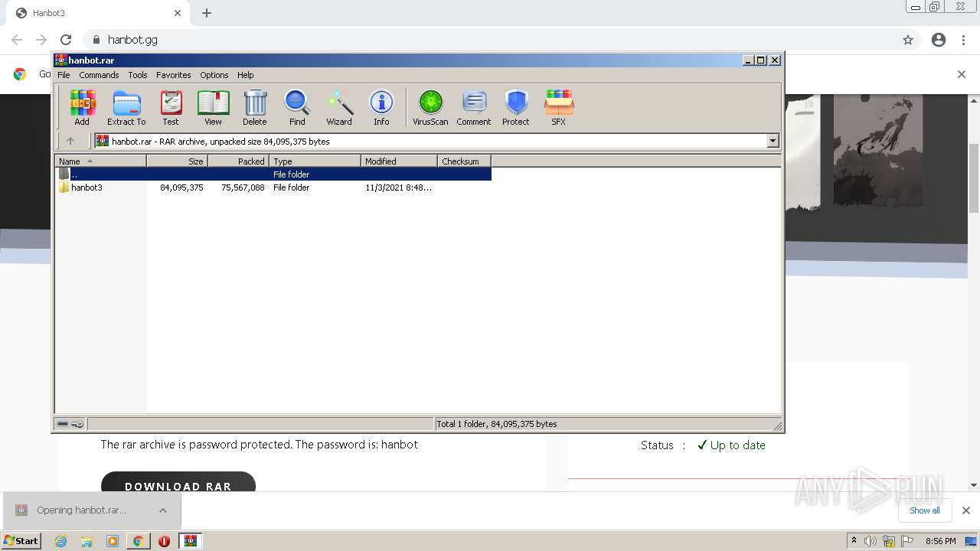
Task: Open Find with the magnifier icon
Action: click(x=297, y=107)
